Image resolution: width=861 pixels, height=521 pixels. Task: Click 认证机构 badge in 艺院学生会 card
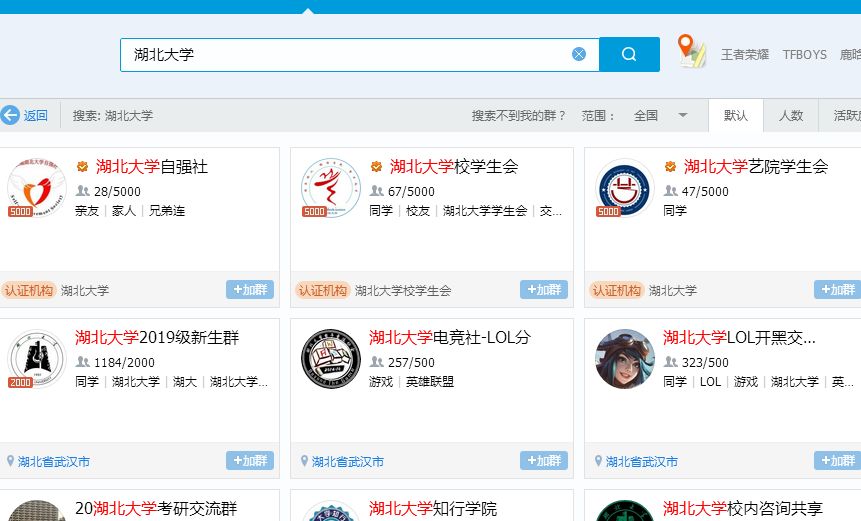617,290
